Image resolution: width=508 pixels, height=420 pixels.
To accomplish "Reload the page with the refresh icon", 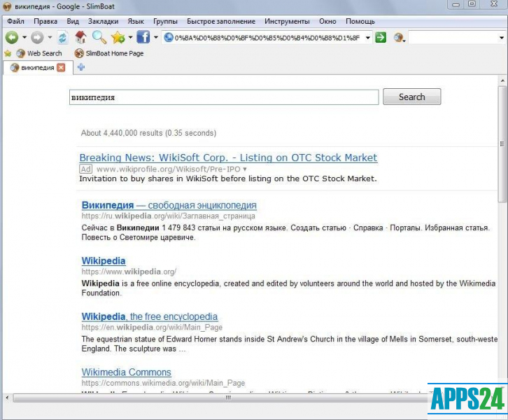I will [x=62, y=38].
